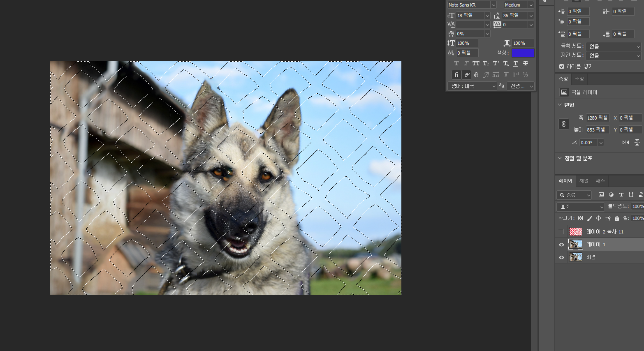Apply Superscript text style
This screenshot has height=351, width=644.
click(x=496, y=63)
